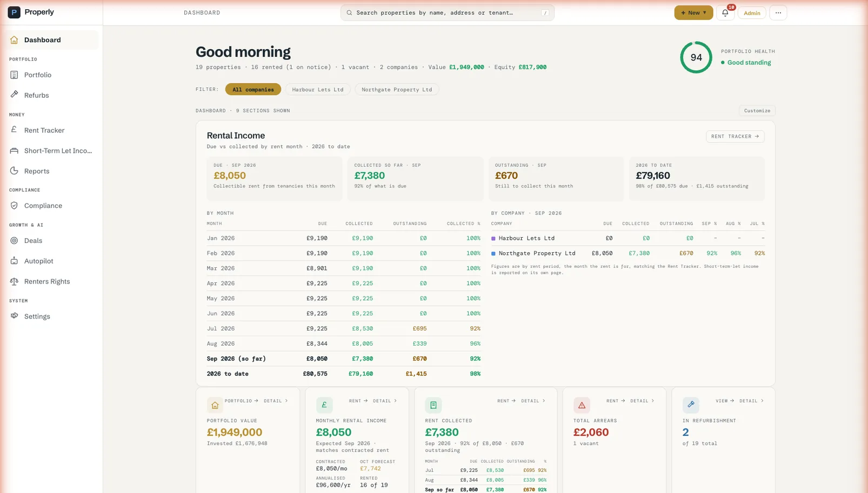Click the Properly logo icon
Viewport: 868px width, 493px height.
(14, 12)
